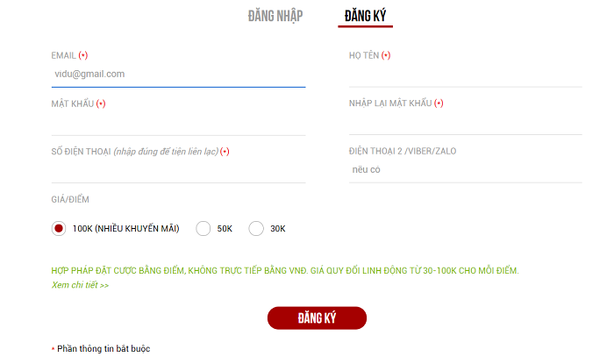Image resolution: width=614 pixels, height=364 pixels.
Task: Open the Xem chi tiết >> link
Action: tap(81, 285)
